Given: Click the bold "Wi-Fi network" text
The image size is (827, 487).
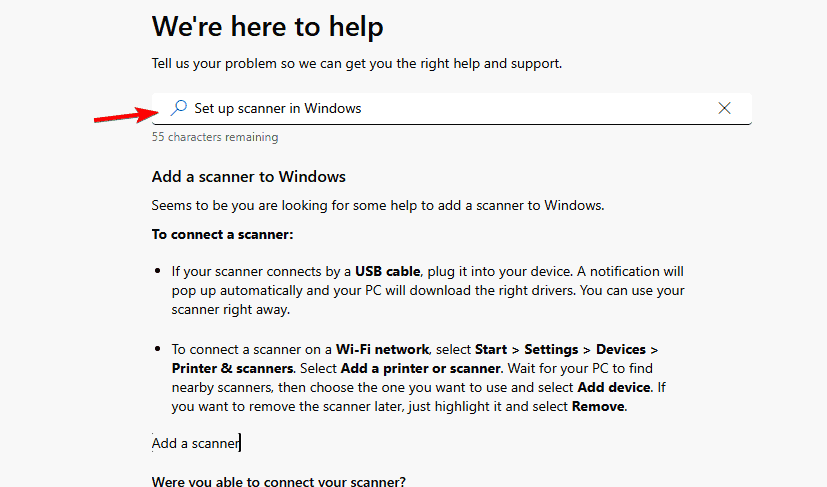Looking at the screenshot, I should tap(383, 349).
